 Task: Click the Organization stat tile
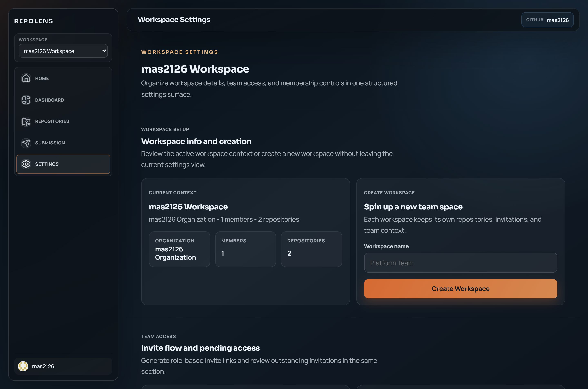pos(179,249)
